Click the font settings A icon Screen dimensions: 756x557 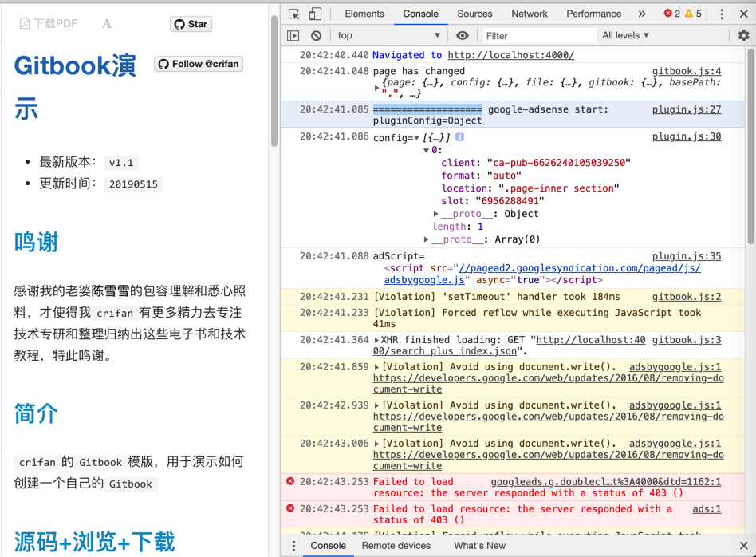click(107, 24)
